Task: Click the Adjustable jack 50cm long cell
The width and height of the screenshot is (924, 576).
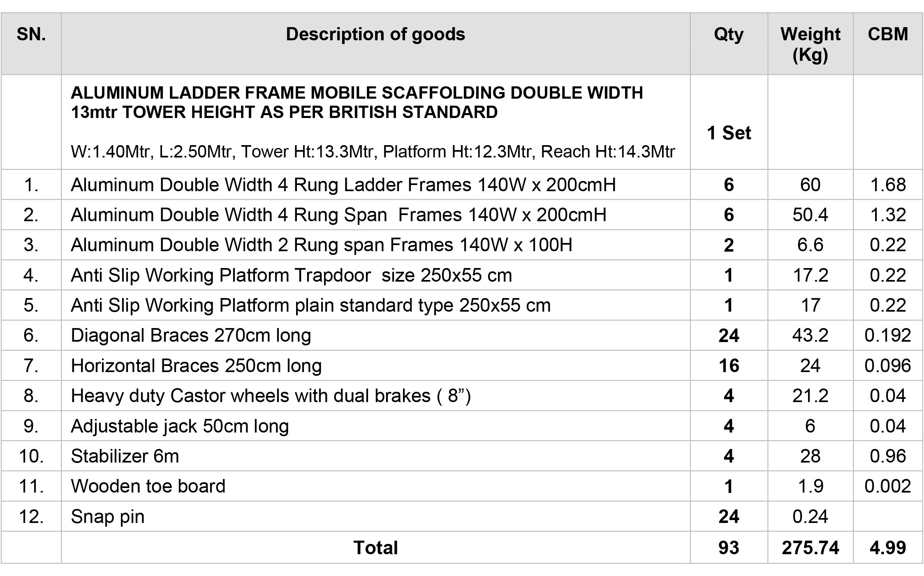Action: (x=375, y=426)
